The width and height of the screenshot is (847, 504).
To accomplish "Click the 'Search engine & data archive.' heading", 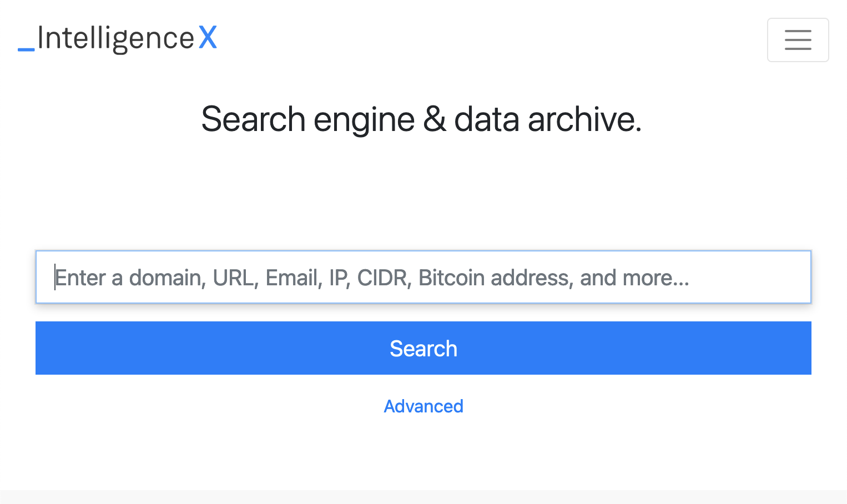I will (x=421, y=119).
